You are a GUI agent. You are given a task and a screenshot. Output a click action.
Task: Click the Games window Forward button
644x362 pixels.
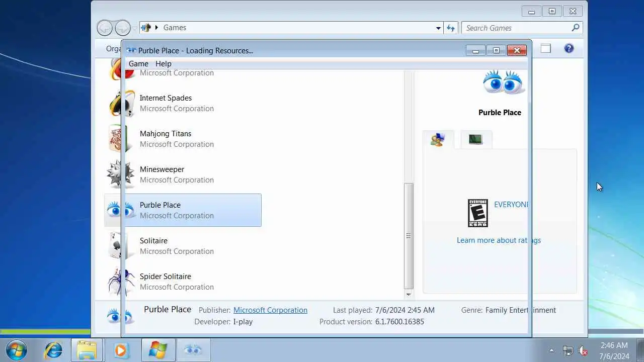122,28
